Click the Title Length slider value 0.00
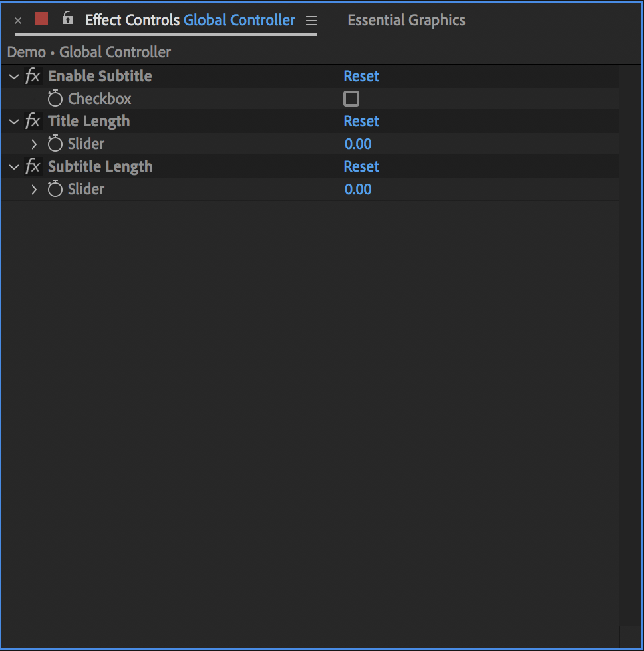This screenshot has height=651, width=644. pos(358,144)
